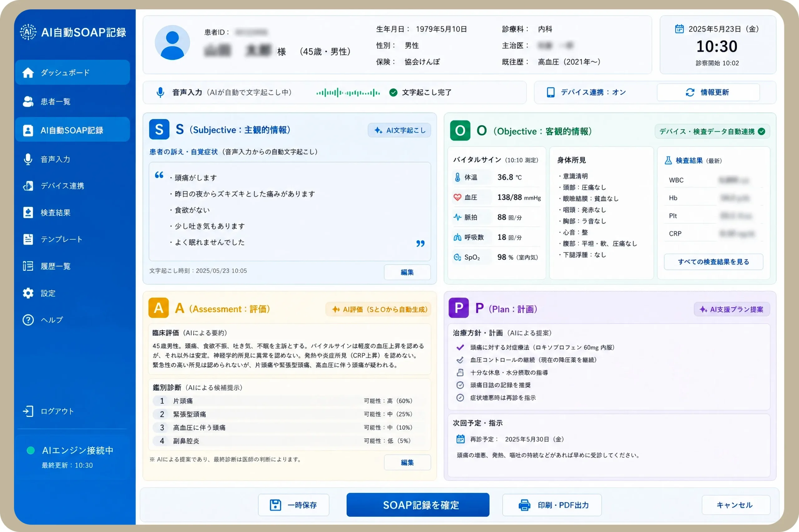The width and height of the screenshot is (799, 532).
Task: Click すべての検査結果を見る
Action: [x=713, y=262]
